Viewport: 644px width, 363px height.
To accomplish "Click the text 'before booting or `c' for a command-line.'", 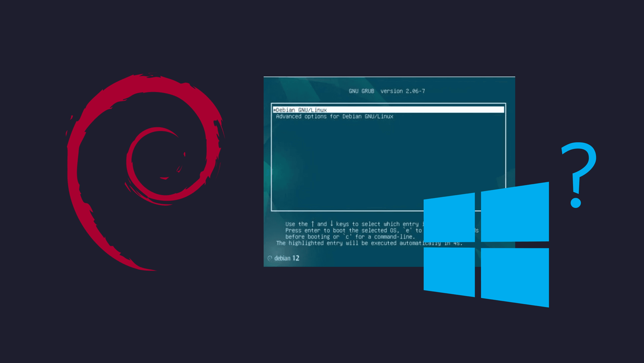I will click(x=350, y=237).
